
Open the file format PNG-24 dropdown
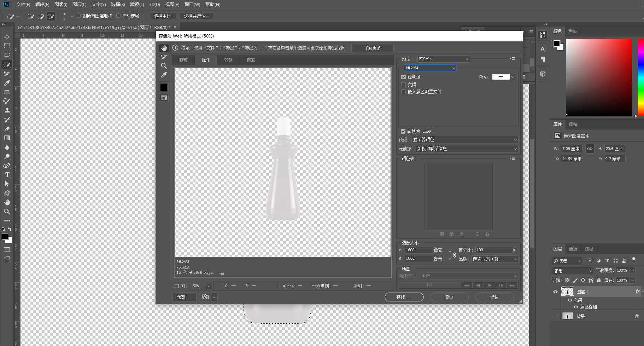[x=430, y=68]
